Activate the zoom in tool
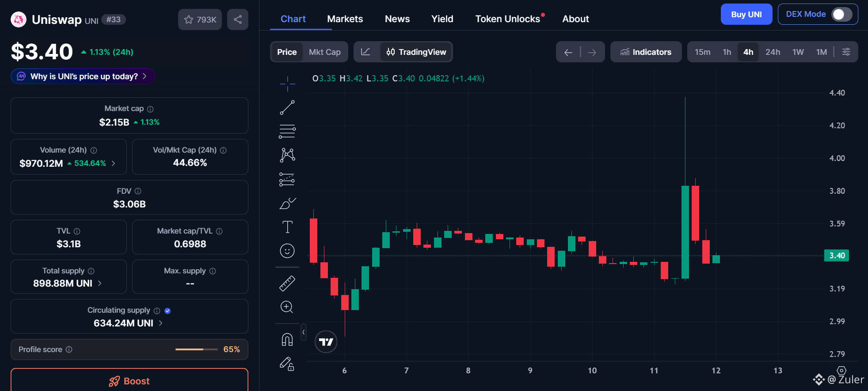 [287, 307]
